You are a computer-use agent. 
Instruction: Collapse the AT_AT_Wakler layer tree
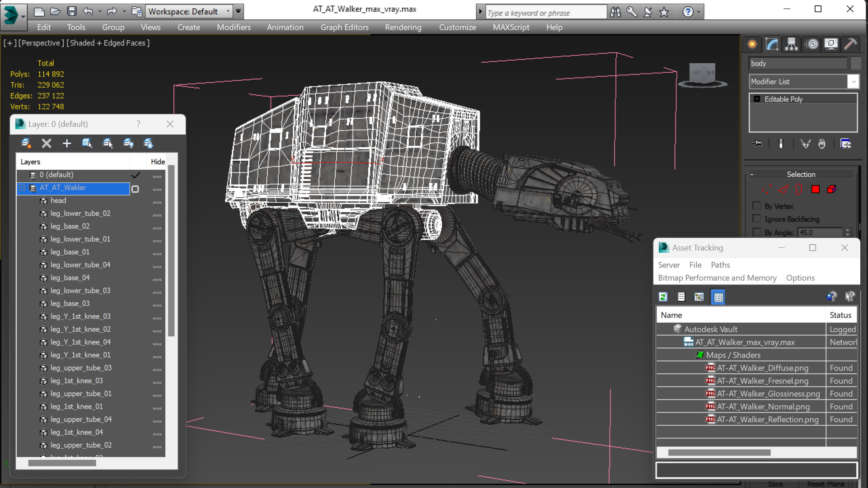22,188
